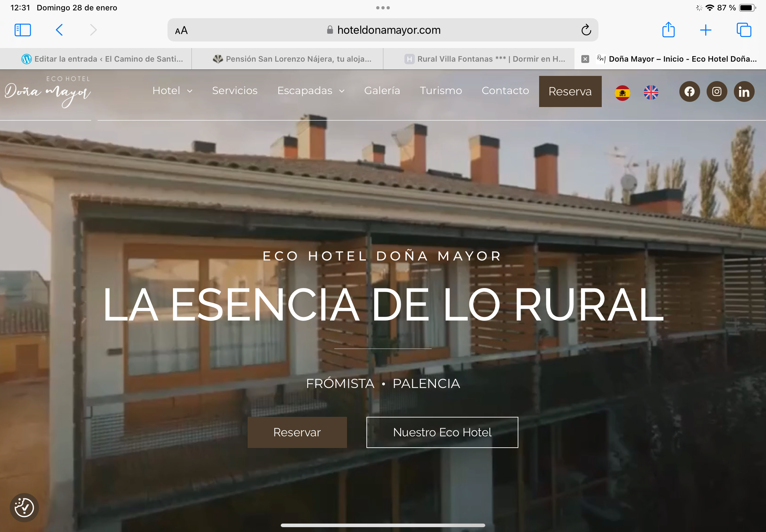Open cookie preferences badge
The height and width of the screenshot is (532, 766).
pyautogui.click(x=24, y=507)
